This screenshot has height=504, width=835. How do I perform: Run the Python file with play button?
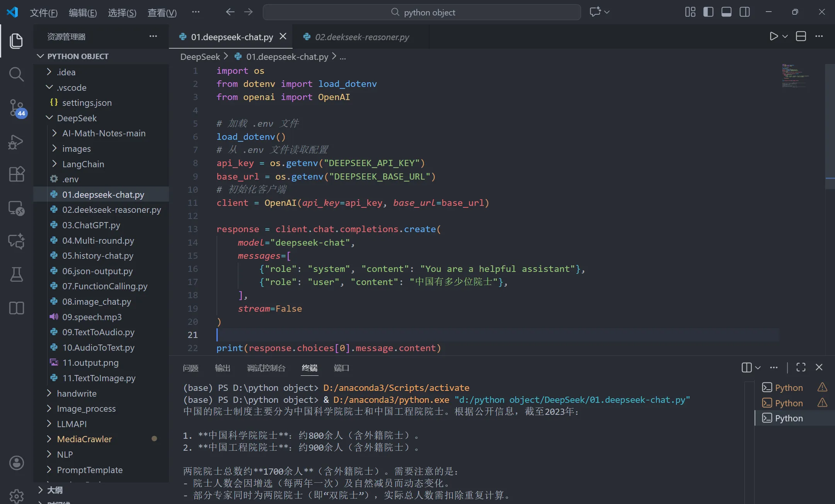coord(774,36)
